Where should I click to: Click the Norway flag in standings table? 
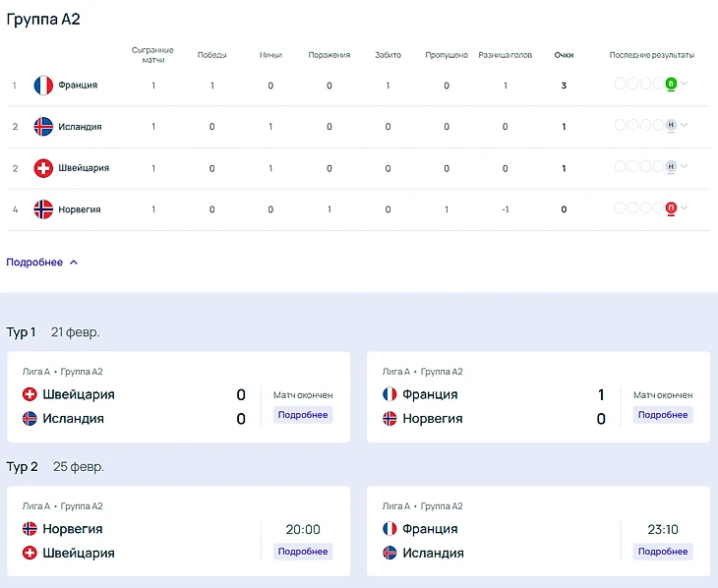[43, 209]
